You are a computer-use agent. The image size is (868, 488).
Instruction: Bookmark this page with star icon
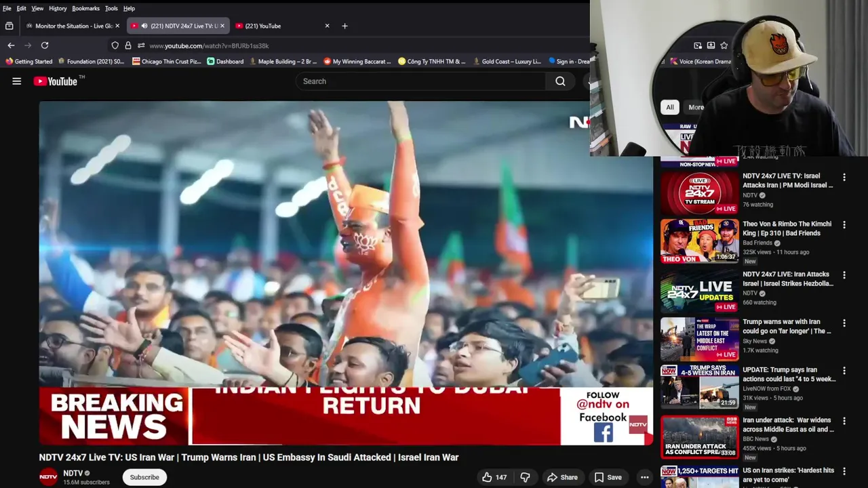(x=724, y=45)
